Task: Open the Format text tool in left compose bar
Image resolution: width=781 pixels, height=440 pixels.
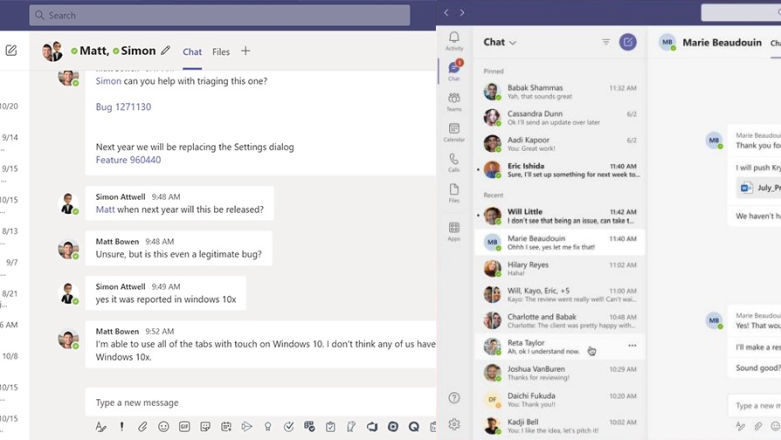Action: (101, 427)
